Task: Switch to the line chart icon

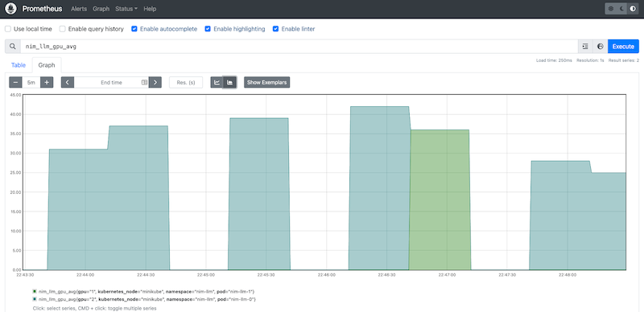Action: 217,83
